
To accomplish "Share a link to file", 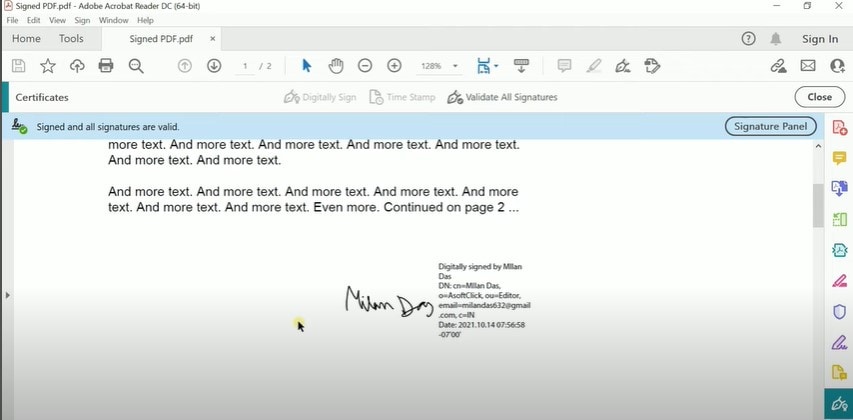I will point(779,66).
